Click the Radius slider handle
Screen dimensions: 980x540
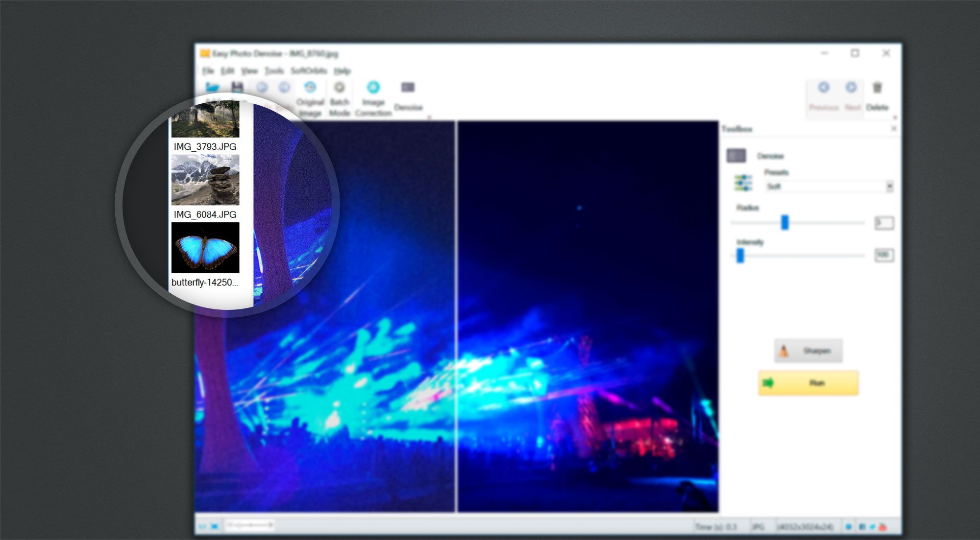[784, 222]
